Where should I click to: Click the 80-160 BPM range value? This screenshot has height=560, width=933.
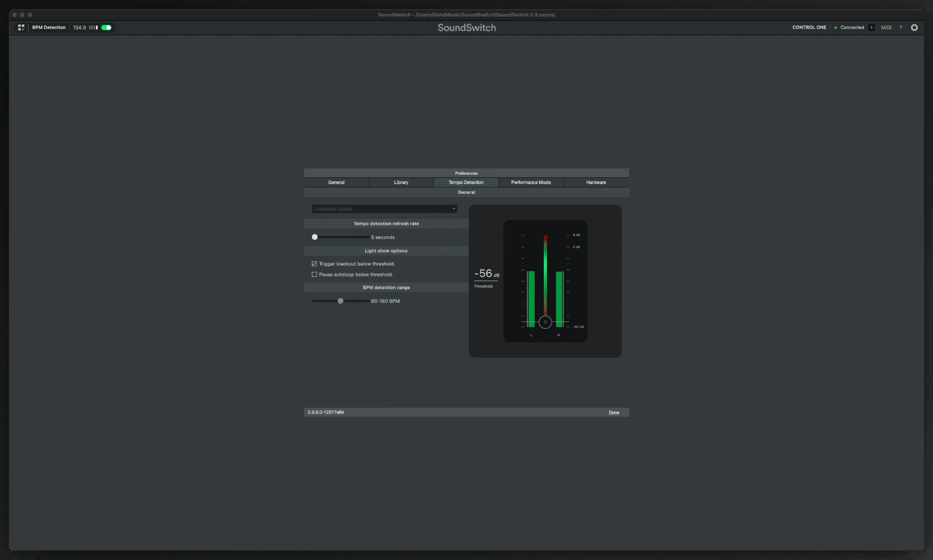(385, 301)
